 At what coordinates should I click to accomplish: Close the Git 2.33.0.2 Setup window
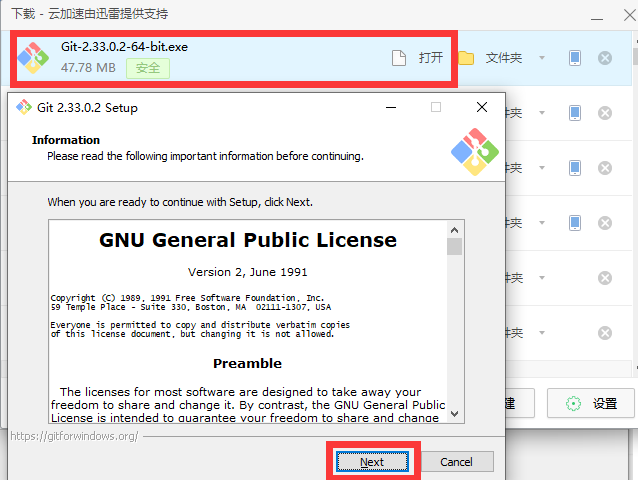(482, 107)
